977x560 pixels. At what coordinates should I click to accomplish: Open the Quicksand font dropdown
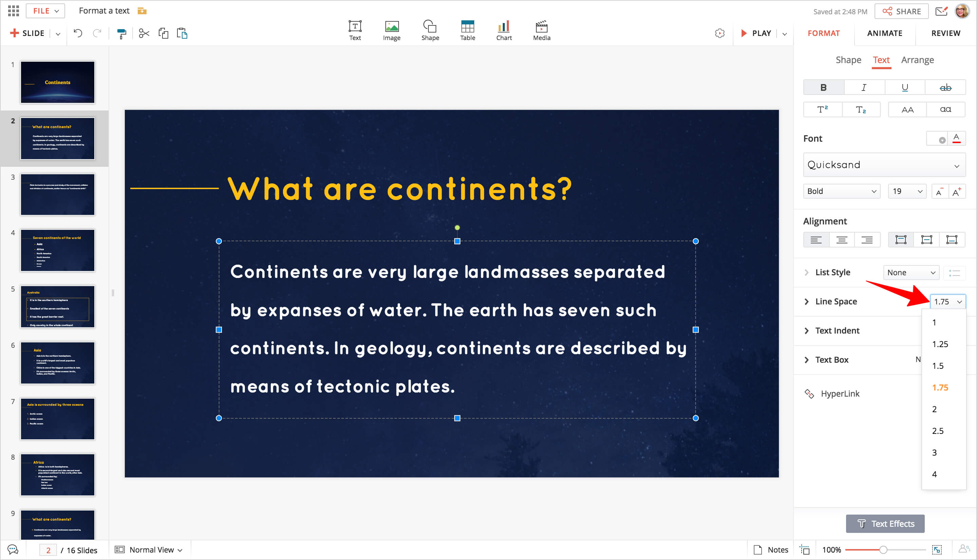pos(884,165)
